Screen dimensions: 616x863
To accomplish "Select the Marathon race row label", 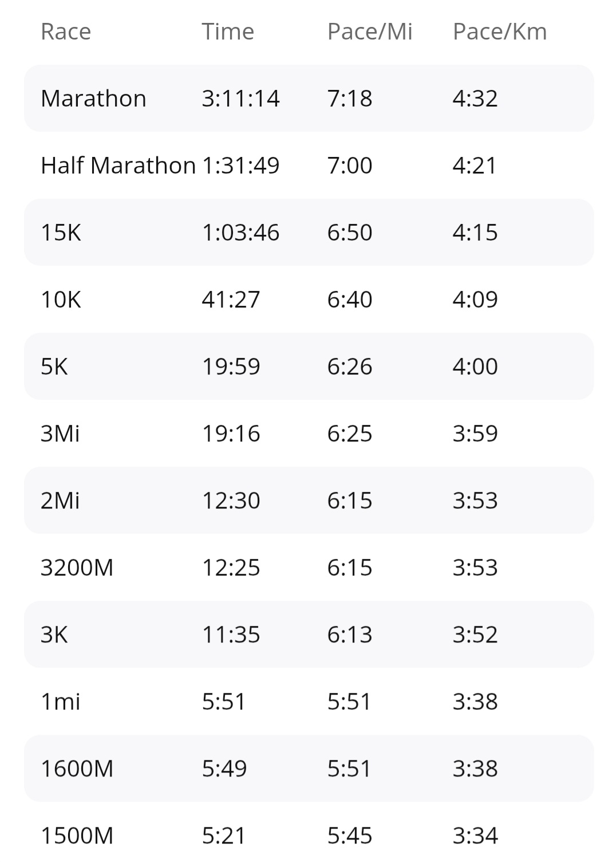I will [93, 98].
